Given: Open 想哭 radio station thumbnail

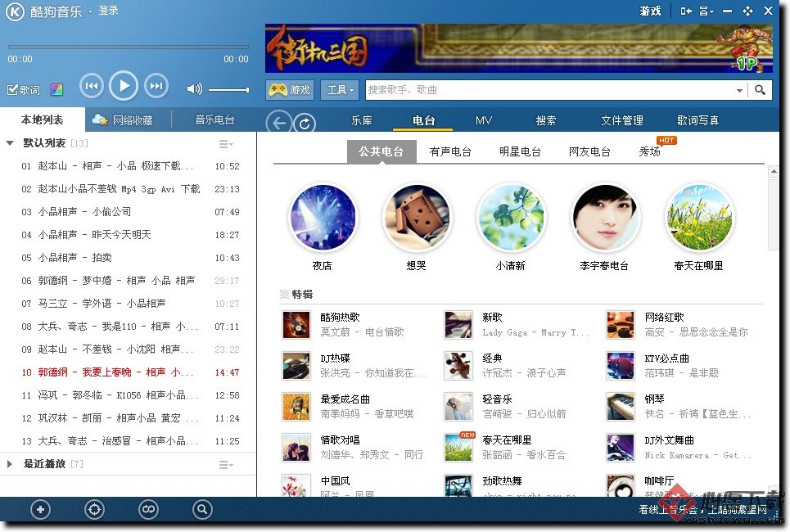Looking at the screenshot, I should [x=417, y=217].
